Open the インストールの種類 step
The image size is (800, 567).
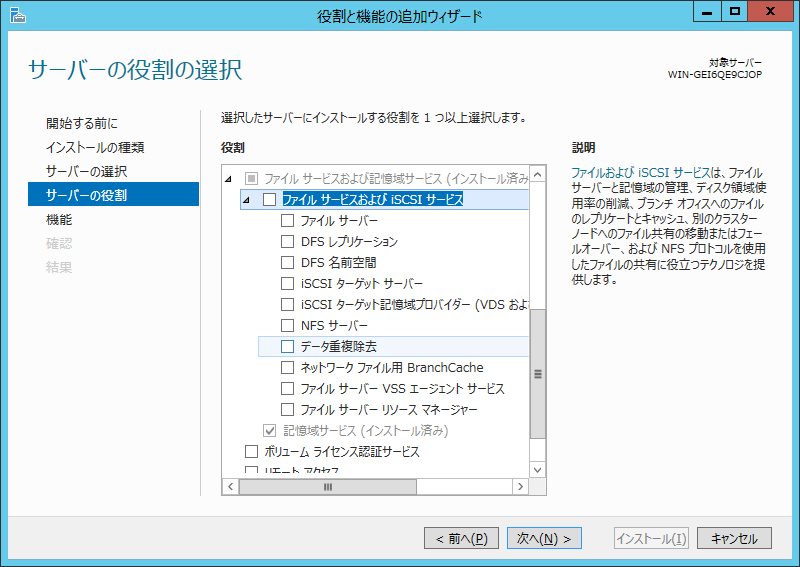tap(95, 148)
